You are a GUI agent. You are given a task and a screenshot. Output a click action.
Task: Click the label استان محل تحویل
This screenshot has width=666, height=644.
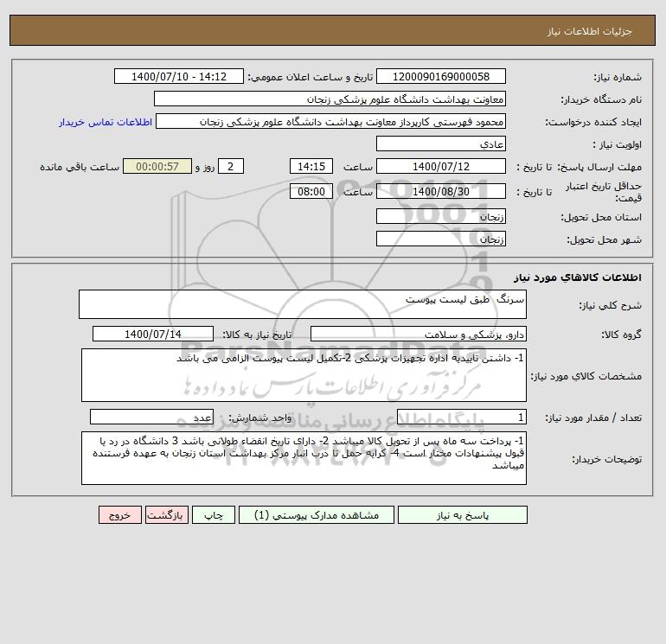tap(601, 217)
